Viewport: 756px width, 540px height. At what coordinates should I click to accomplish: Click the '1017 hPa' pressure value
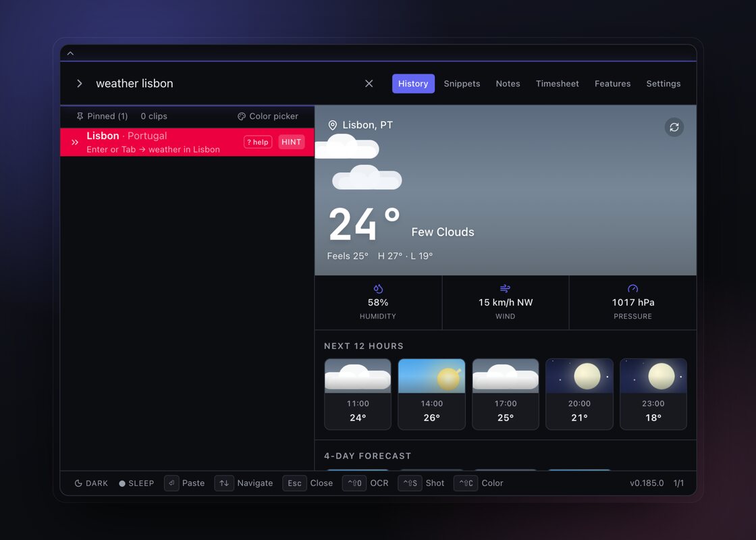(633, 302)
